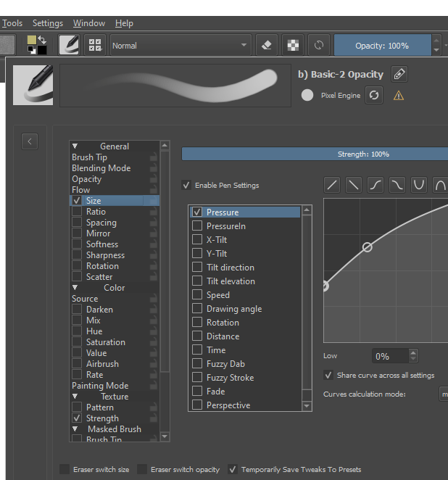Image resolution: width=448 pixels, height=480 pixels.
Task: Check the Drawing angle sensor checkbox
Action: [x=197, y=308]
